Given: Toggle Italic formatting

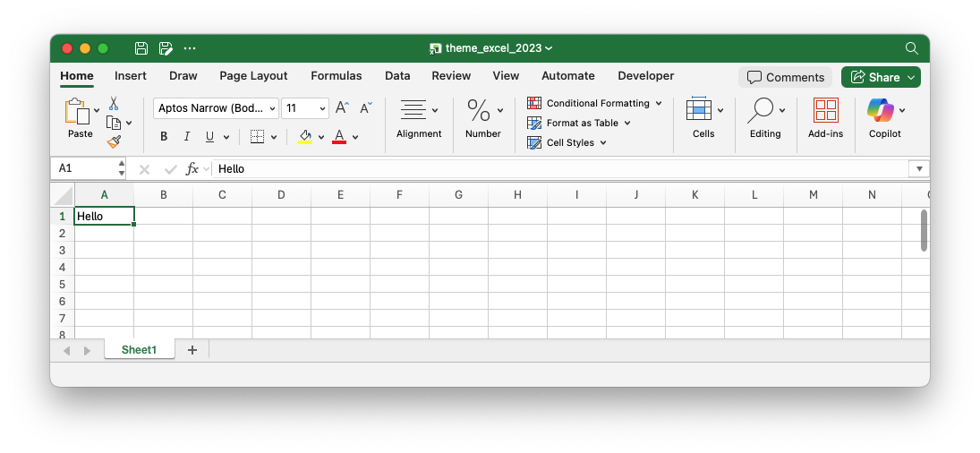Looking at the screenshot, I should [186, 137].
